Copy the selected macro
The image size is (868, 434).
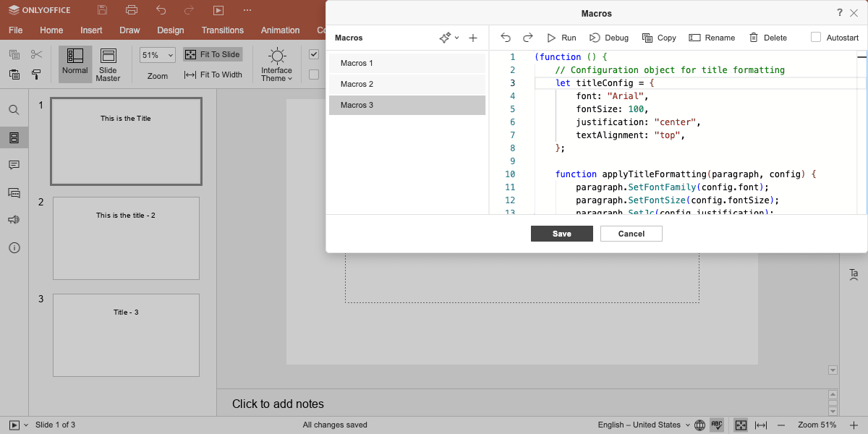click(x=659, y=38)
